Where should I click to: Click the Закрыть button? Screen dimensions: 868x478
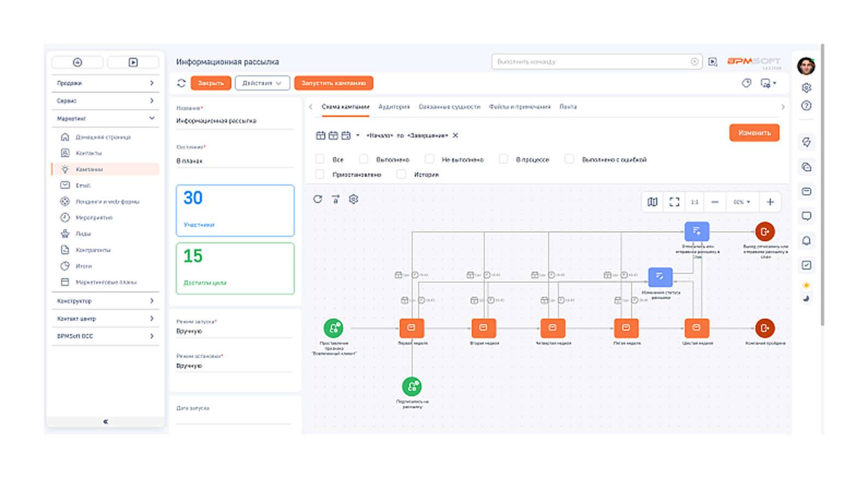tap(211, 83)
